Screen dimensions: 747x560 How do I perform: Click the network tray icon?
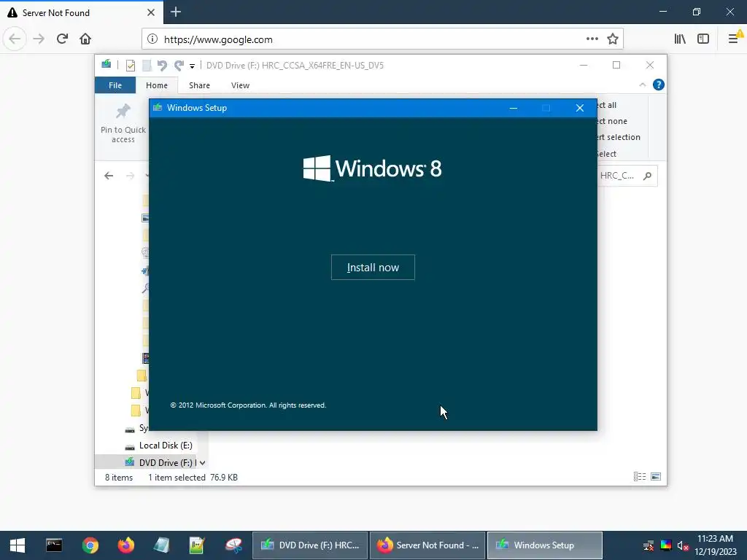point(649,545)
